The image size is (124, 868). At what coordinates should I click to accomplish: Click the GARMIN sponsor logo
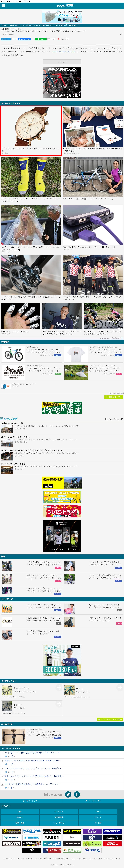(x=112, y=837)
